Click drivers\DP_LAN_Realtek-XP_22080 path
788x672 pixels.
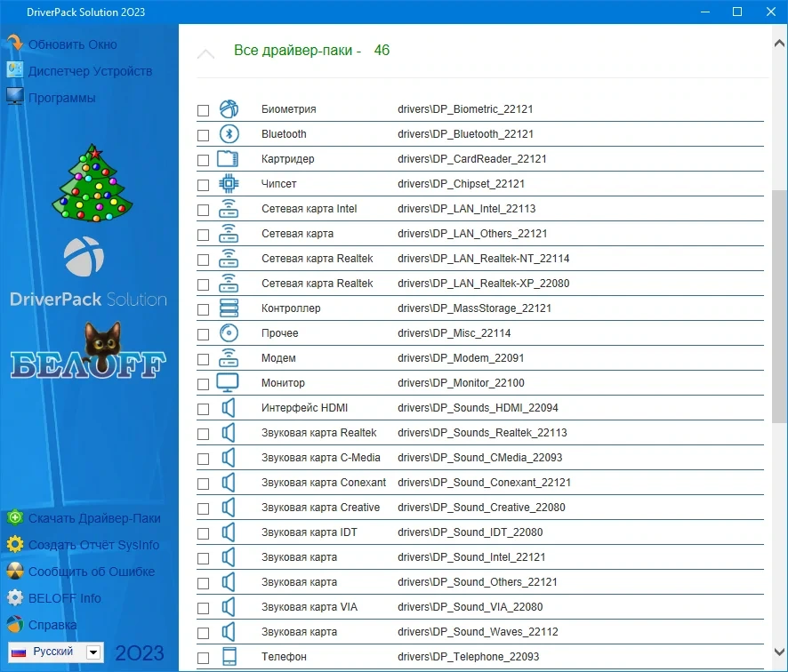coord(484,284)
